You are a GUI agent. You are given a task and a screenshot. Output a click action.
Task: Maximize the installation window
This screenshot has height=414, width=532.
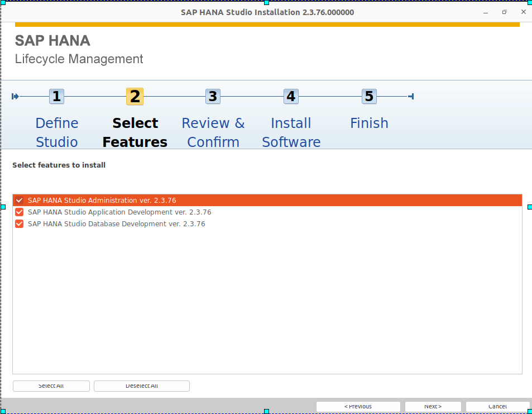pos(505,12)
